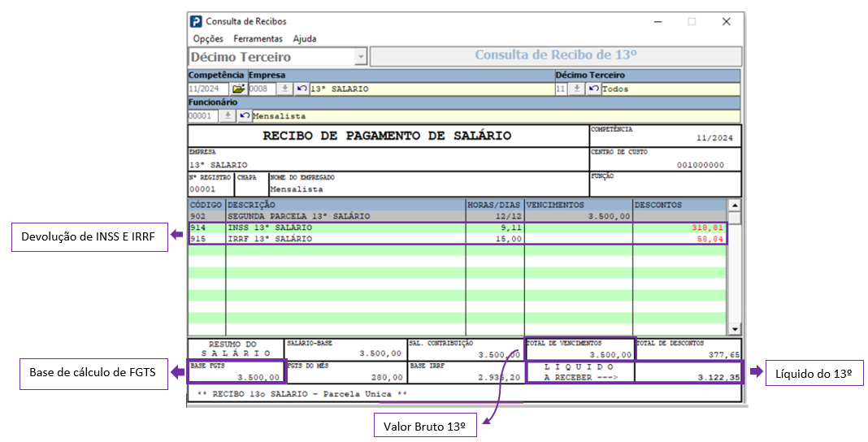Click the application logo in title bar
The image size is (868, 442).
(196, 22)
